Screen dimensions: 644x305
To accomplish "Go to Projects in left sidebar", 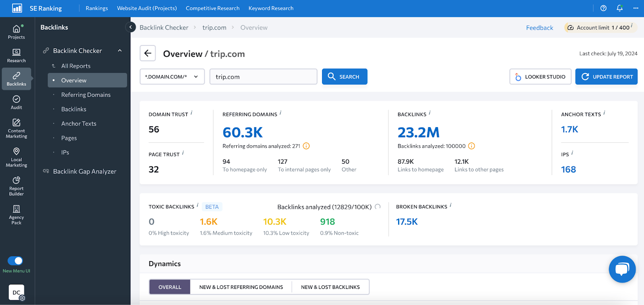I will tap(17, 32).
